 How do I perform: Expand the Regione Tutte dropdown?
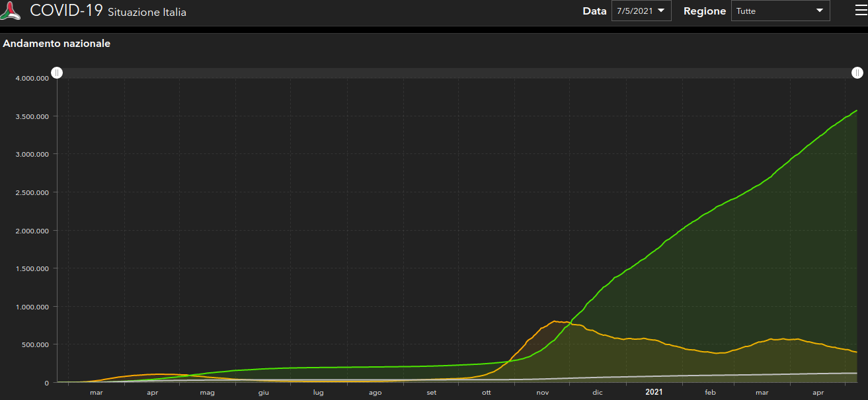click(780, 11)
